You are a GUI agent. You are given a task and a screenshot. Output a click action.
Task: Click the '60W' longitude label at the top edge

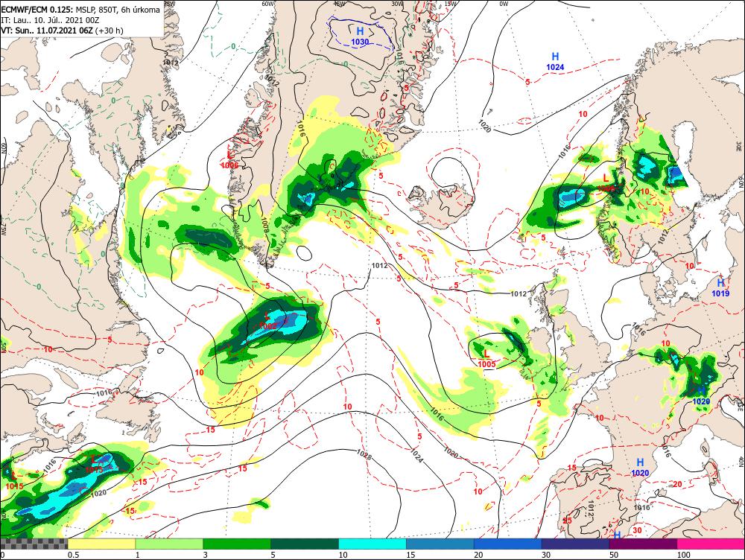pyautogui.click(x=268, y=4)
